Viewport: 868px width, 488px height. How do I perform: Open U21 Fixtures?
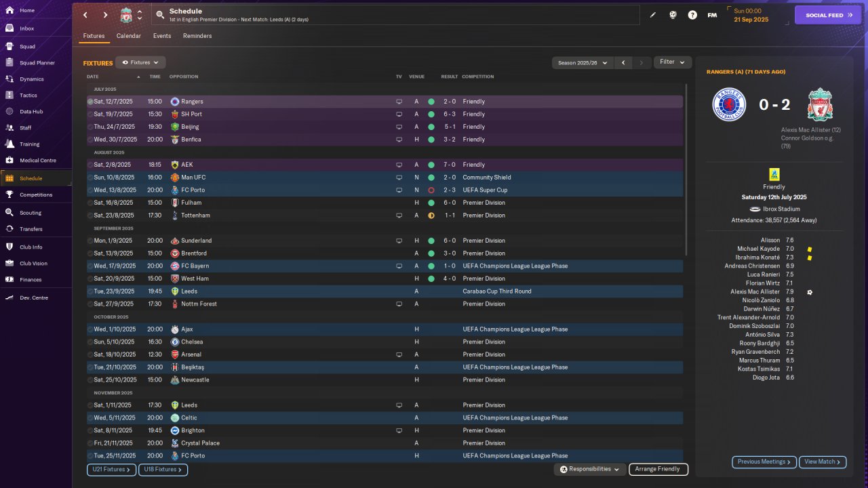click(x=111, y=469)
